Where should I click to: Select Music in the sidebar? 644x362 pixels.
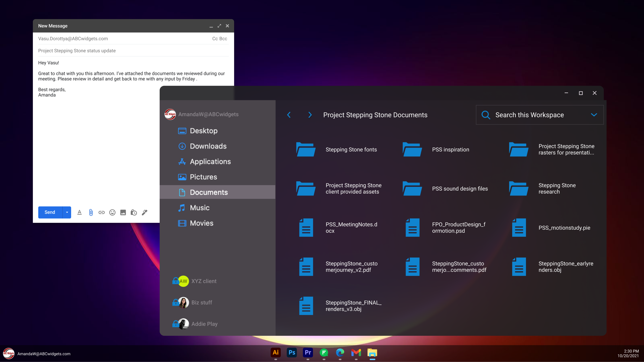pos(218,208)
